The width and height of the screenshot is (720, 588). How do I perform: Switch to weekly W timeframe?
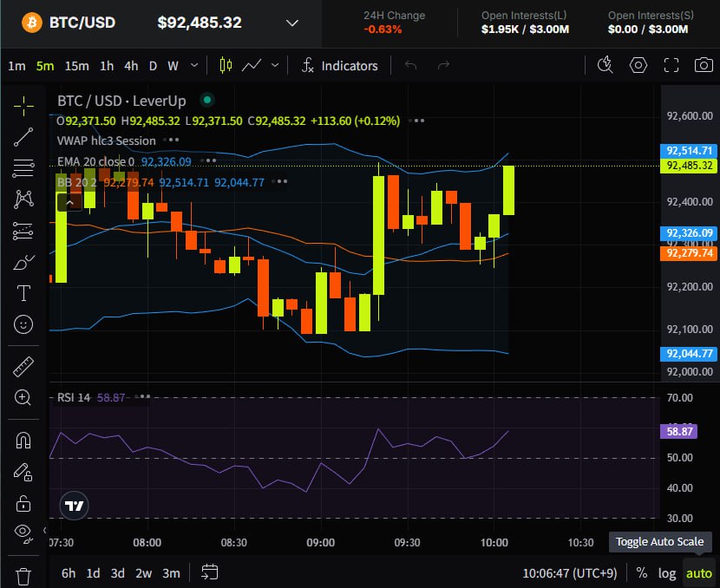pyautogui.click(x=173, y=66)
